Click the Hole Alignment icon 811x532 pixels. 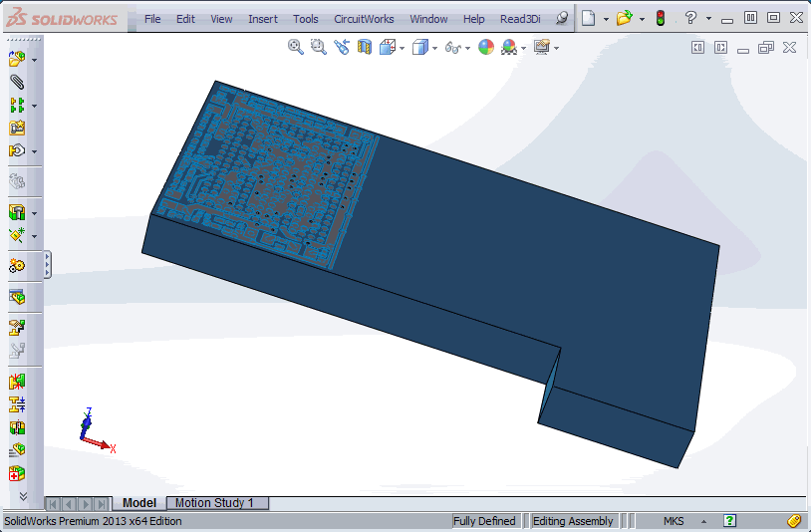[17, 427]
